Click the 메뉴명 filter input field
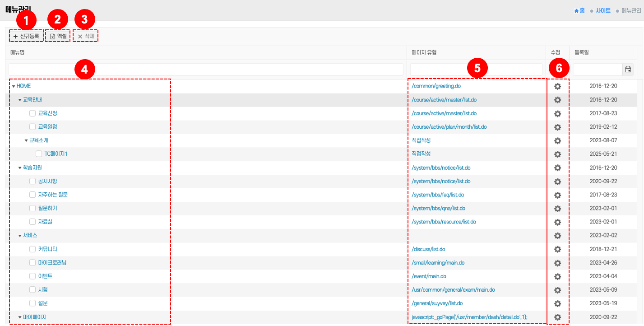This screenshot has height=326, width=644. tap(206, 70)
